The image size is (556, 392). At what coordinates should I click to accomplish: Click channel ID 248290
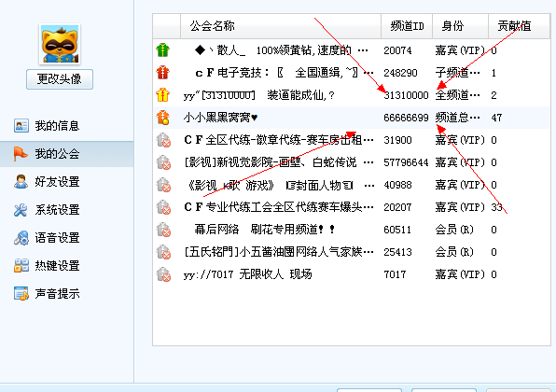[x=400, y=73]
